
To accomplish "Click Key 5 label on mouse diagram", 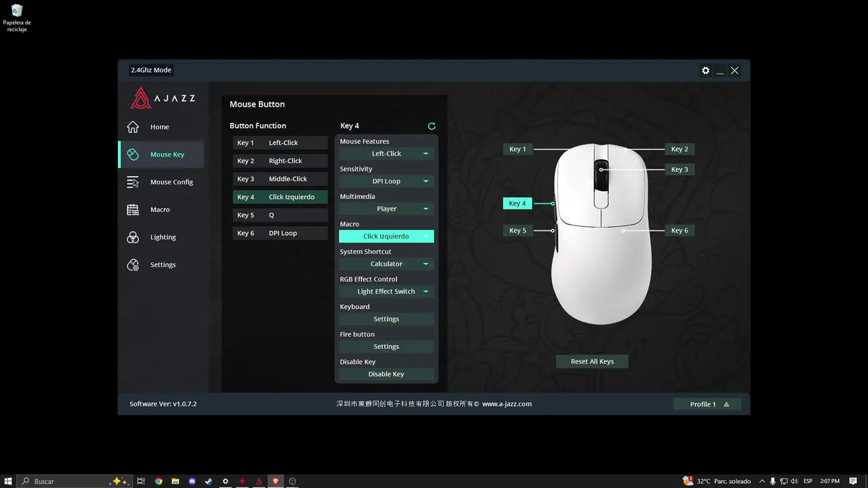I will 517,230.
